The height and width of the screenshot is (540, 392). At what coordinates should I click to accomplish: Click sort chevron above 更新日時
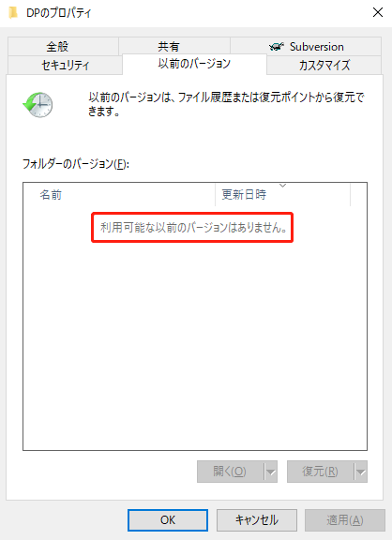click(283, 186)
